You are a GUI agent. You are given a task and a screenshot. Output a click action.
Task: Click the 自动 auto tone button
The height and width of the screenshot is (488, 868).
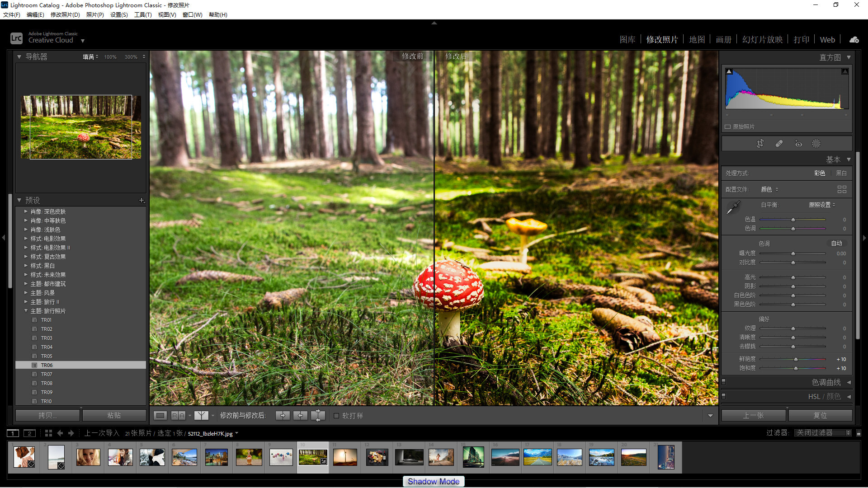(836, 243)
